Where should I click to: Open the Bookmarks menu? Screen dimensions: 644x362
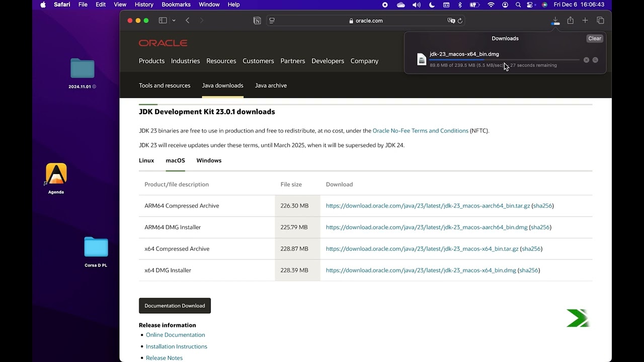(x=176, y=5)
